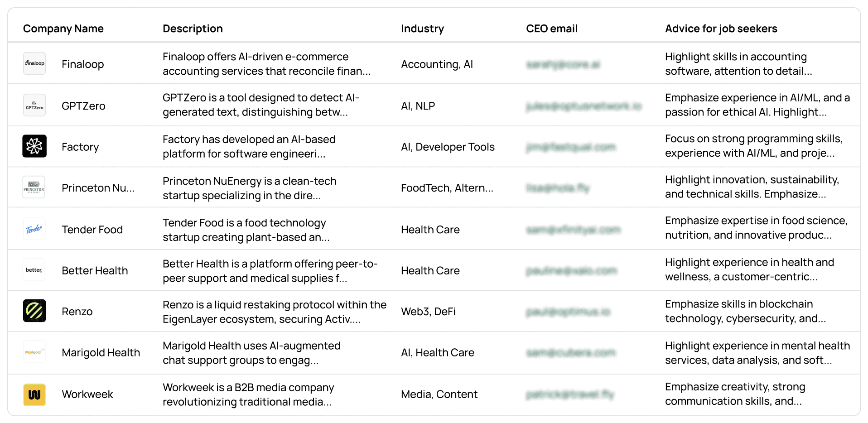This screenshot has width=868, height=423.
Task: Click the Tender Food script logo
Action: point(34,229)
